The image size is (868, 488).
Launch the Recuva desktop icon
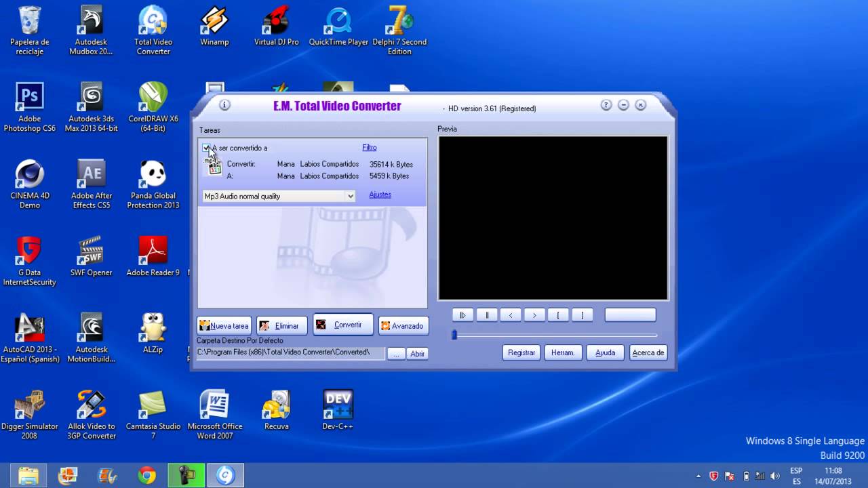[276, 411]
